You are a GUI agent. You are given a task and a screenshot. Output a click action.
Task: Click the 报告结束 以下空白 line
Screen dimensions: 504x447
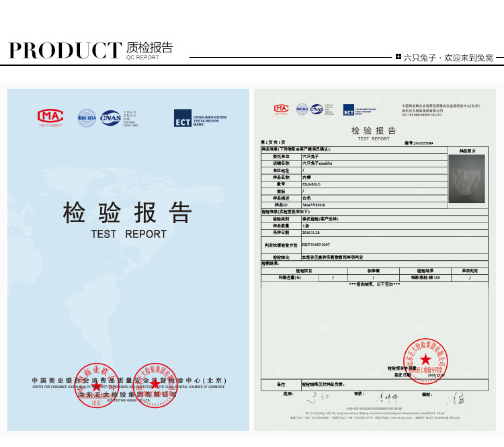pos(374,284)
